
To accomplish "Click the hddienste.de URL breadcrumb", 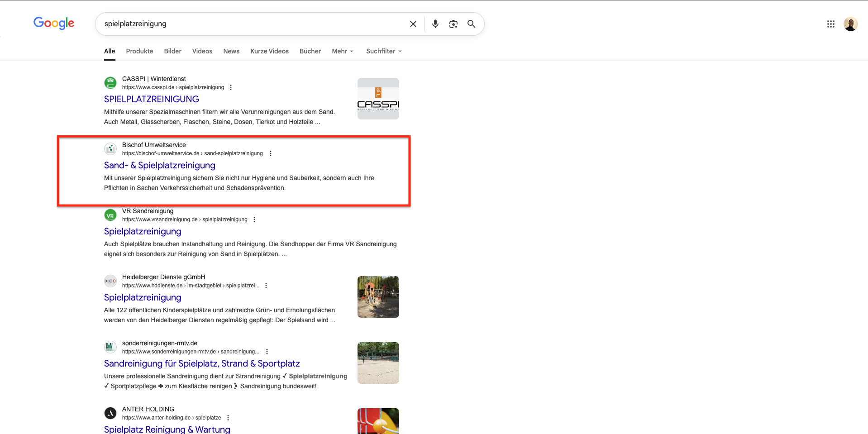I will 191,286.
